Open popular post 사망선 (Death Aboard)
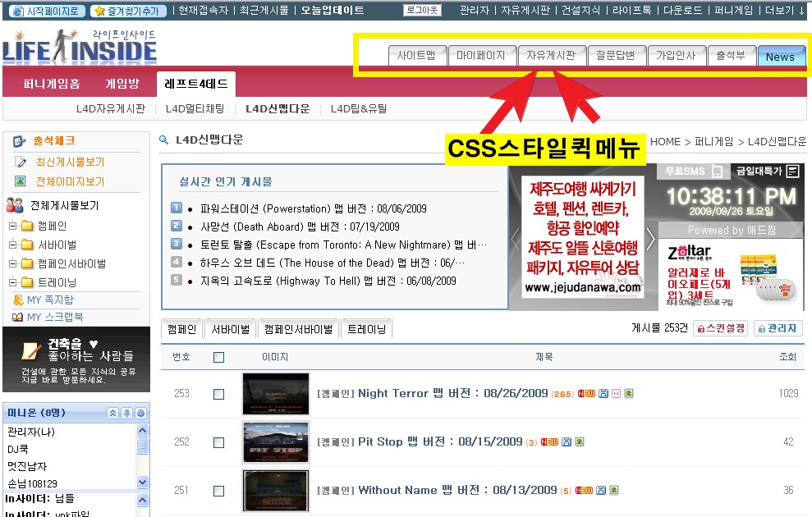 pos(300,226)
